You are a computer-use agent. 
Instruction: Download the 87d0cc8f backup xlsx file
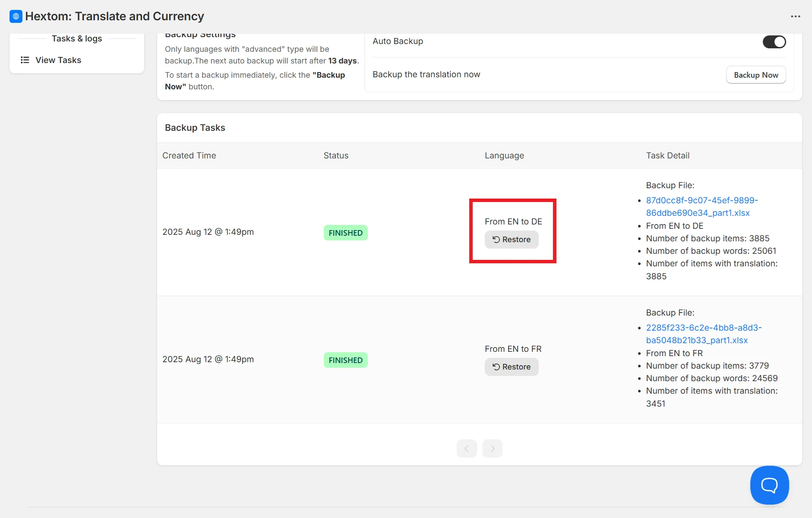tap(702, 206)
